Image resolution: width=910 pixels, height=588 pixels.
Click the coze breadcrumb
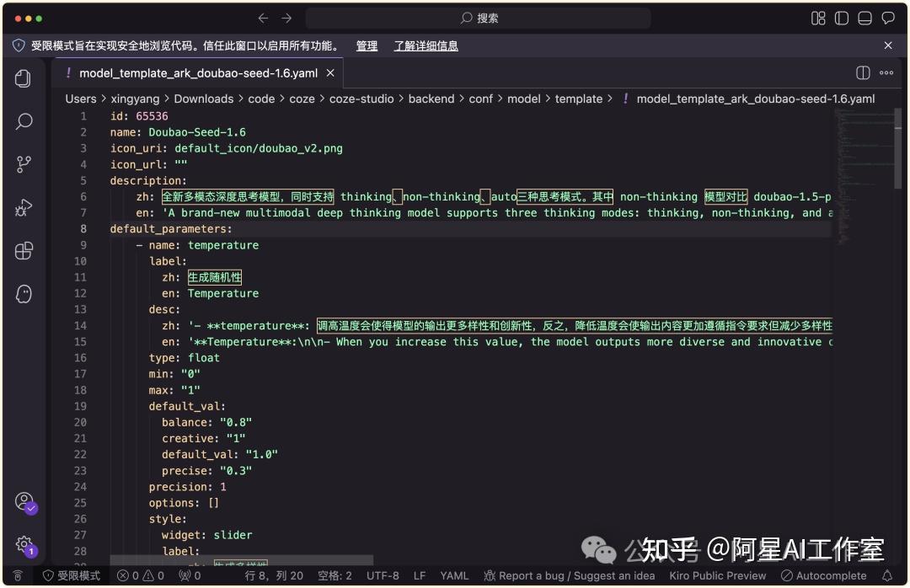[302, 99]
